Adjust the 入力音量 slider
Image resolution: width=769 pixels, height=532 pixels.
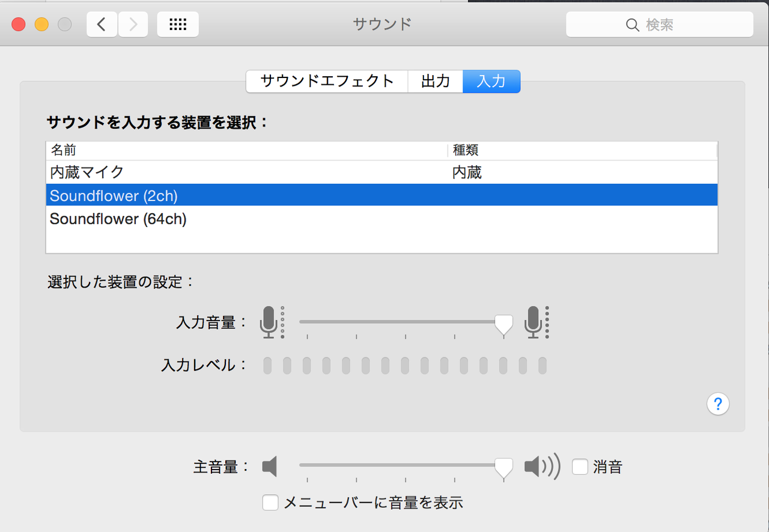tap(503, 324)
